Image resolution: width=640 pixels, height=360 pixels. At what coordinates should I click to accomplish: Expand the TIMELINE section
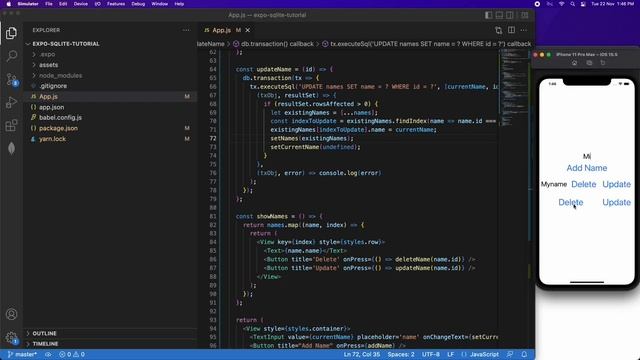point(45,344)
